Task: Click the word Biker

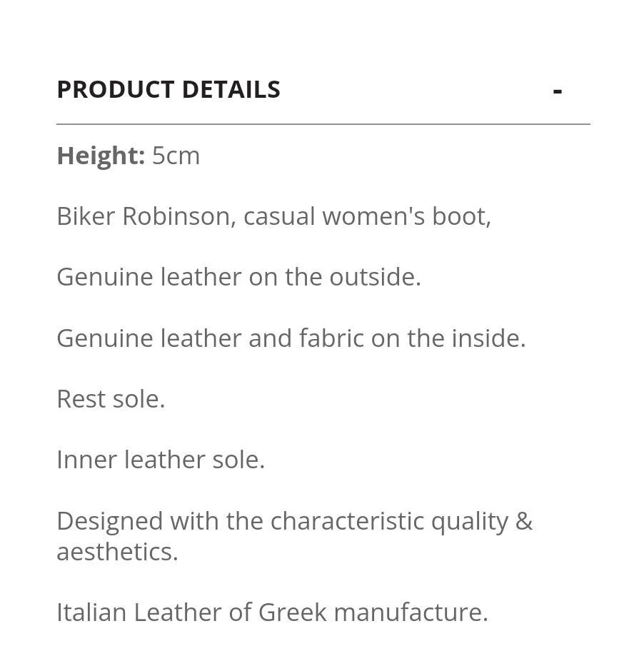Action: point(85,216)
